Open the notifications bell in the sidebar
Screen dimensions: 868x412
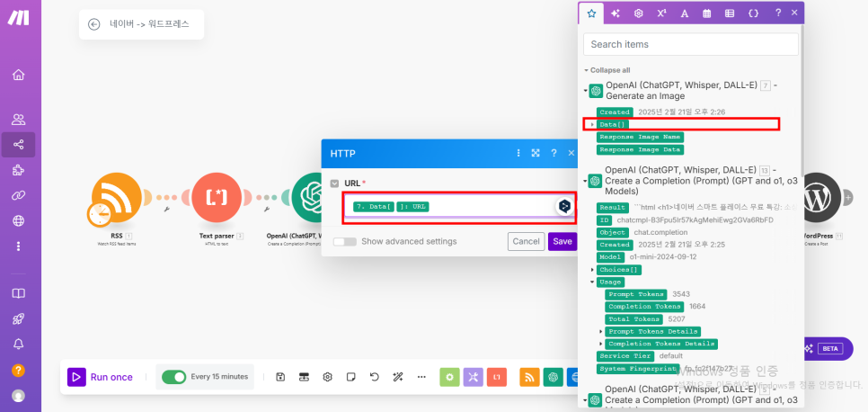coord(18,344)
